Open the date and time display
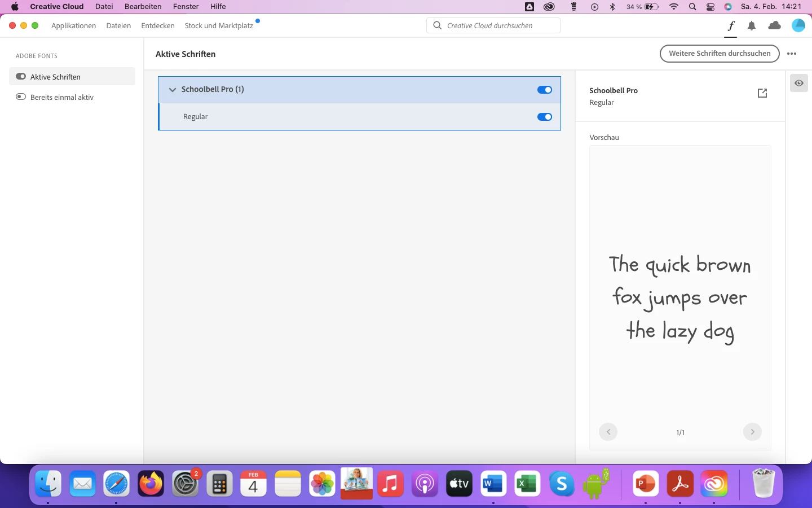 tap(771, 7)
